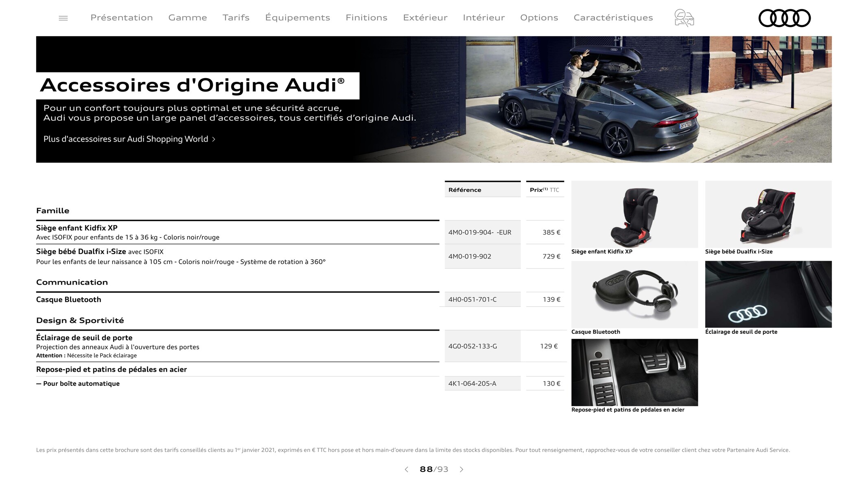
Task: Click the Pour boîte automatique entry
Action: coord(78,383)
